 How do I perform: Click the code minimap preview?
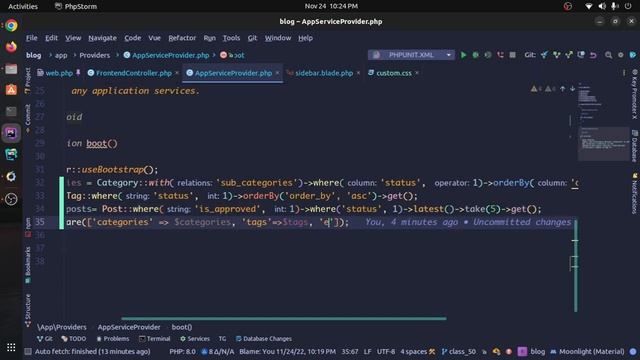(603, 122)
